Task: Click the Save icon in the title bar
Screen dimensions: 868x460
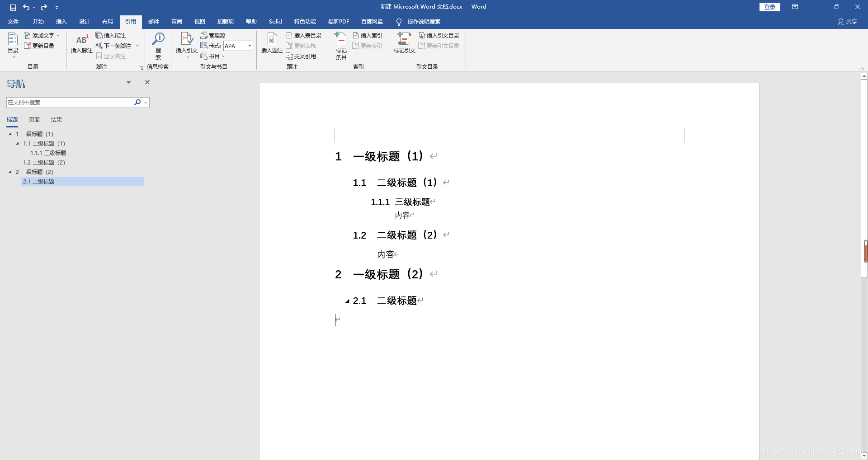Action: point(13,7)
